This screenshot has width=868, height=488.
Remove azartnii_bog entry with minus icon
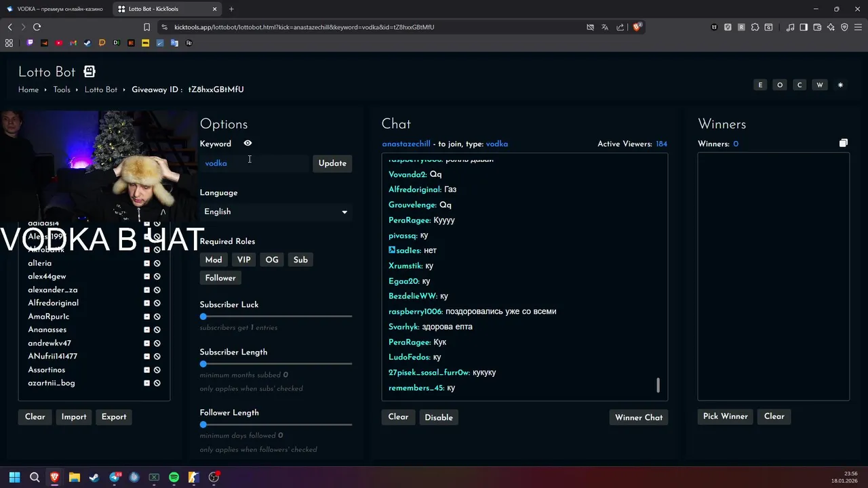pos(146,383)
